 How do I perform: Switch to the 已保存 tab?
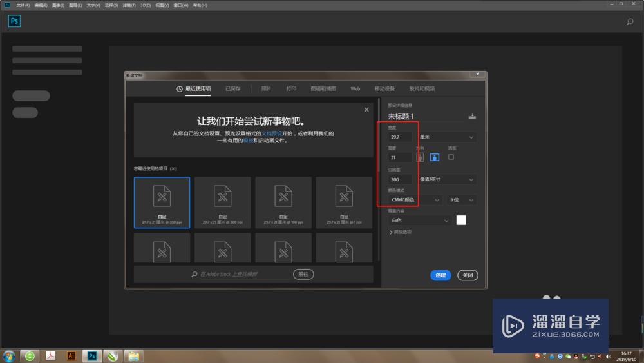tap(233, 89)
